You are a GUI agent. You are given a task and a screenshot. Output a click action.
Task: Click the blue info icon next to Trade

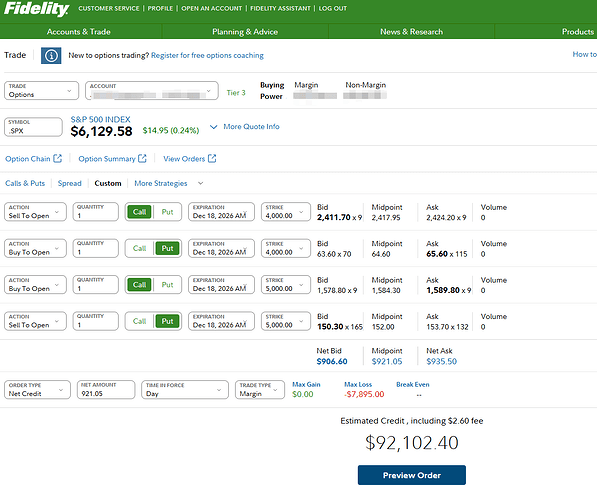pyautogui.click(x=51, y=56)
